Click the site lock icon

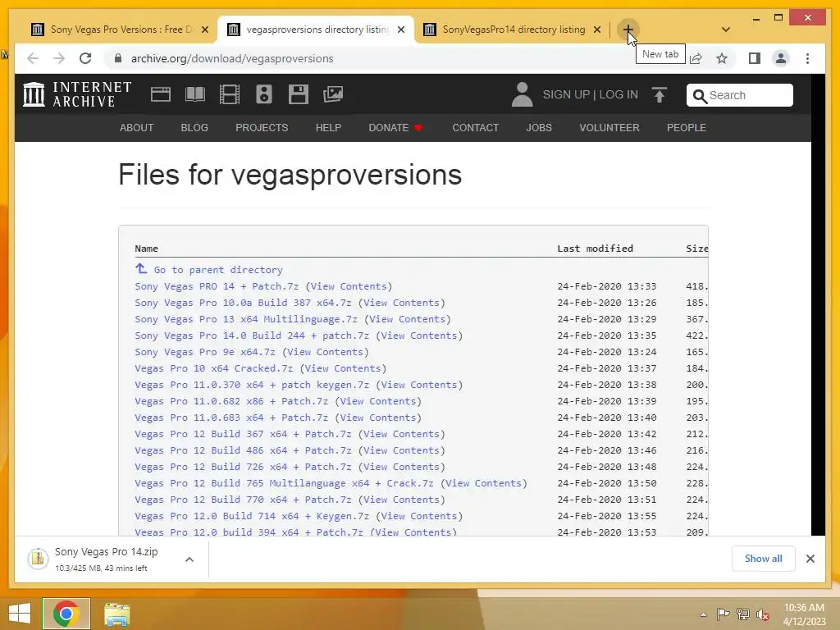pos(118,58)
